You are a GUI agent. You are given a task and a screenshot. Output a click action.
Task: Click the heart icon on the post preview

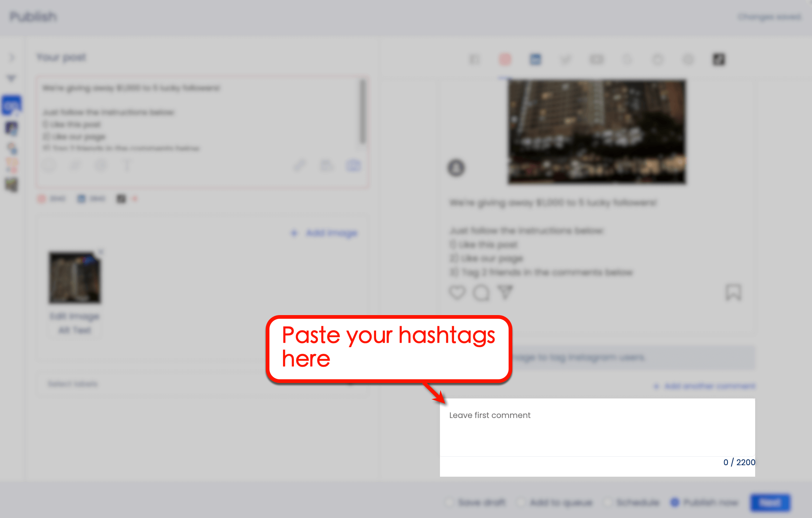point(457,293)
